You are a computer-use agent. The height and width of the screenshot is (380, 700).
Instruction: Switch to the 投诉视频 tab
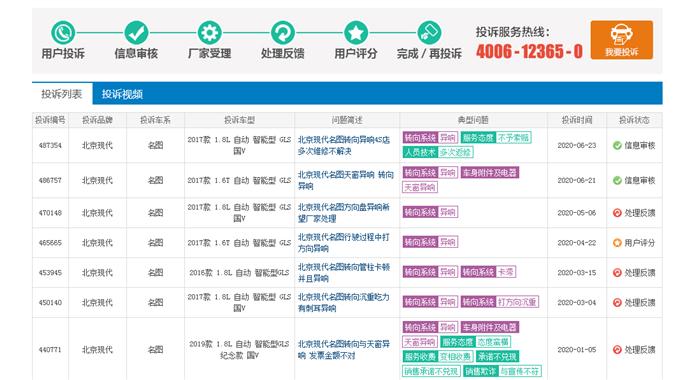122,94
